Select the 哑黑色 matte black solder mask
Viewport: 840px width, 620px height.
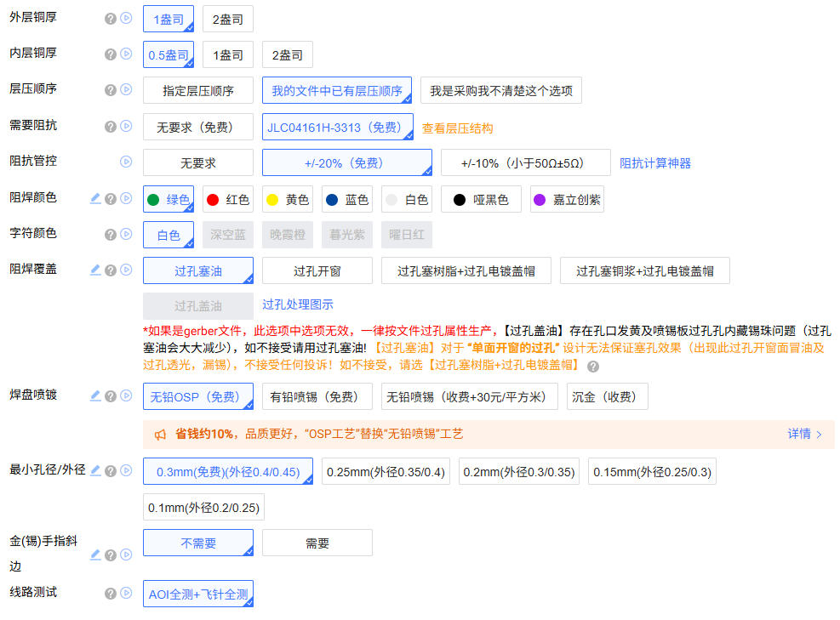481,200
